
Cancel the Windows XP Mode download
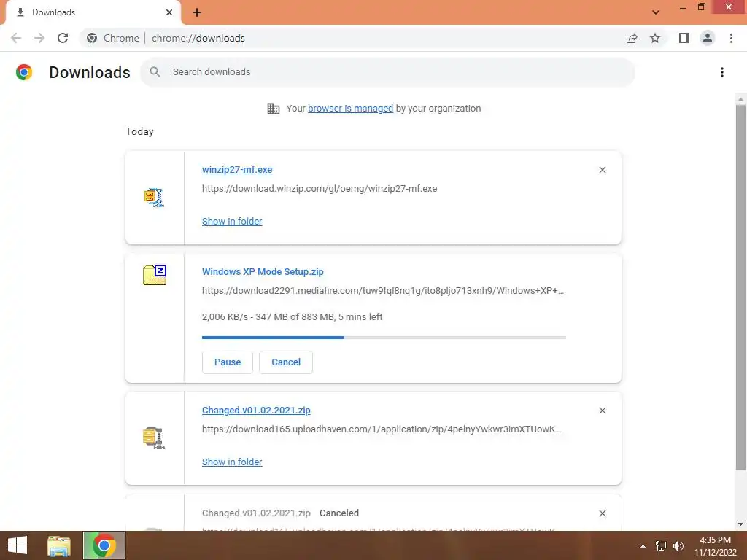(x=286, y=362)
